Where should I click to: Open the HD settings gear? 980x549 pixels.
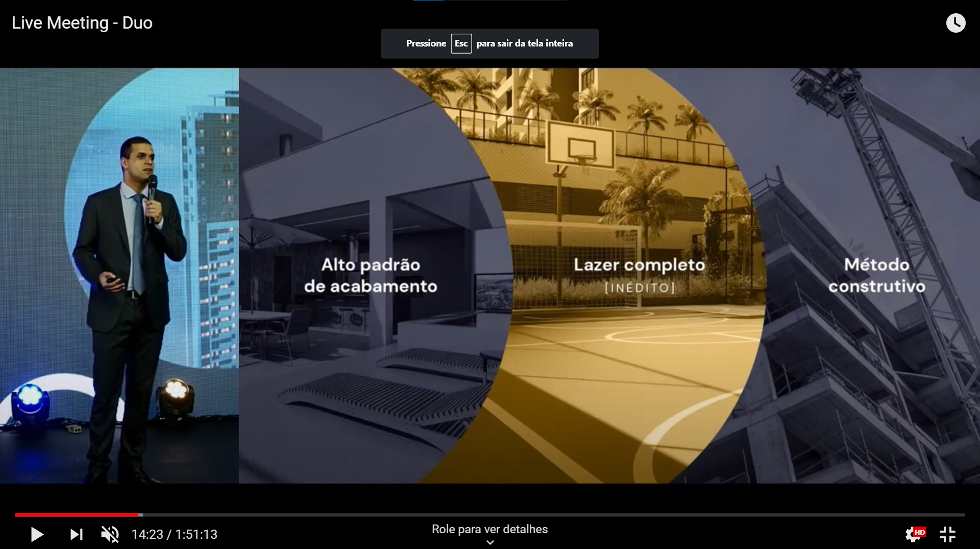(915, 534)
